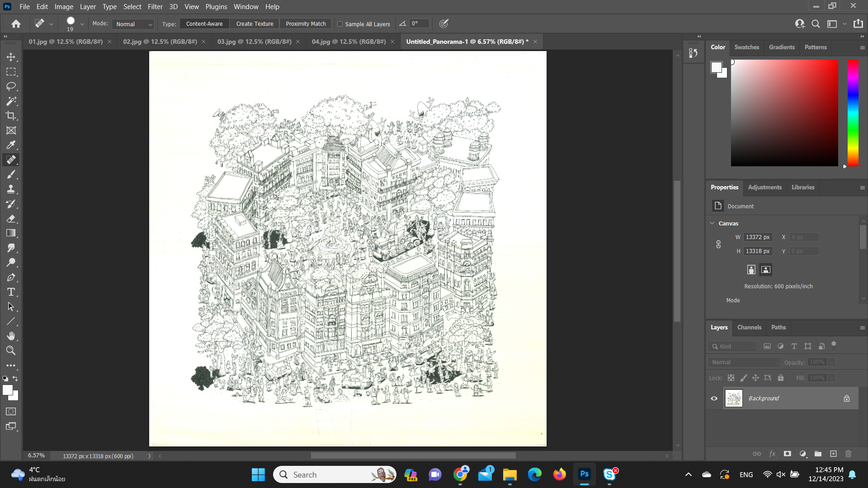Select the Eyedropper tool
This screenshot has width=868, height=488.
pos(11,145)
